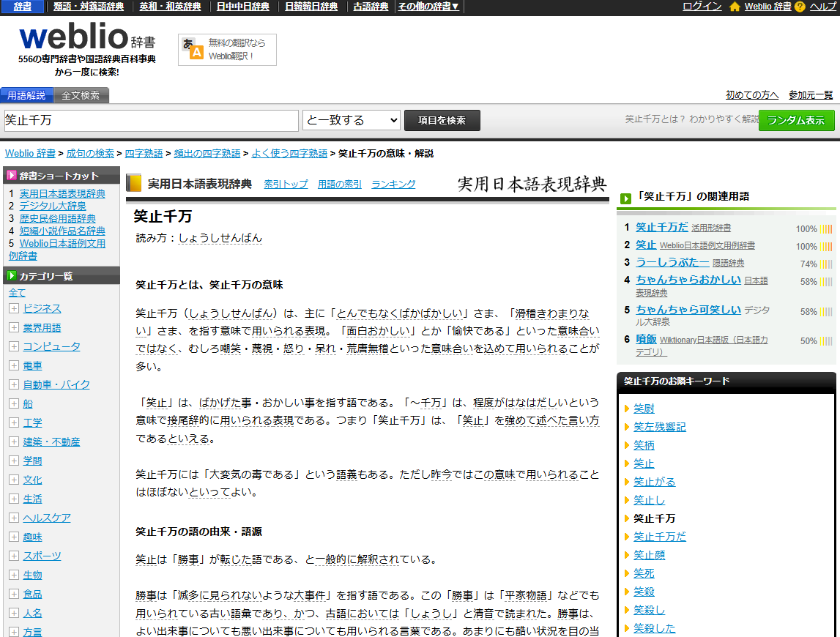Click the 隠語辞典 source link
The height and width of the screenshot is (637, 840).
point(728,263)
